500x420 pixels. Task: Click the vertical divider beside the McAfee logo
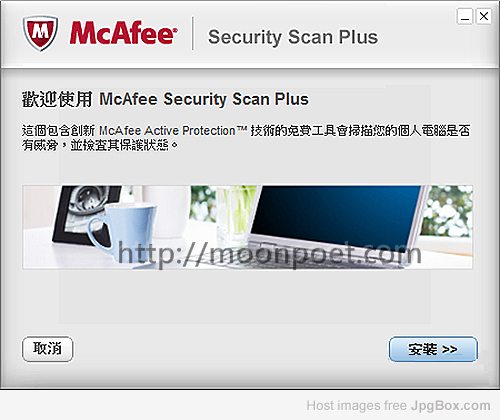pyautogui.click(x=193, y=33)
